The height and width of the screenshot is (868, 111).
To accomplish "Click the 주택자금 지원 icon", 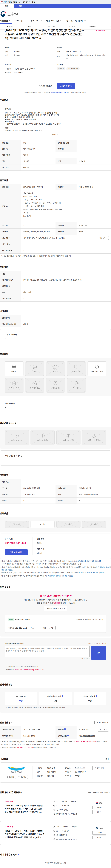I will tap(14, 385).
